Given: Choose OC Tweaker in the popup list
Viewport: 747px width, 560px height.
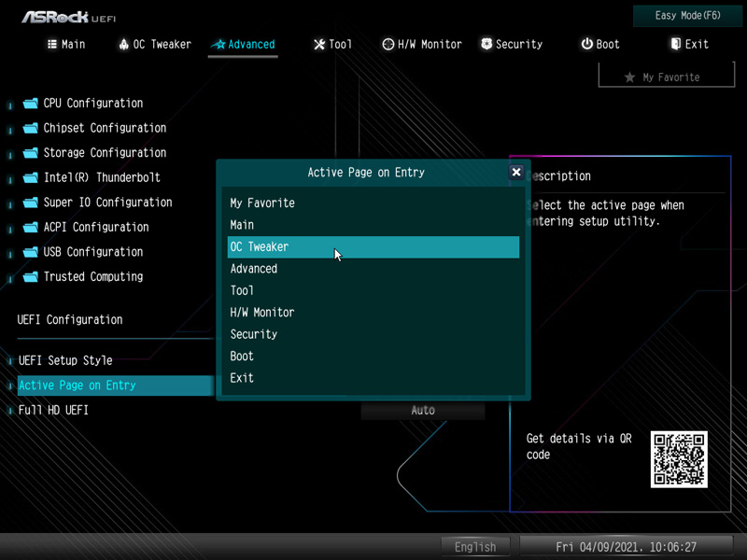Looking at the screenshot, I should point(373,247).
